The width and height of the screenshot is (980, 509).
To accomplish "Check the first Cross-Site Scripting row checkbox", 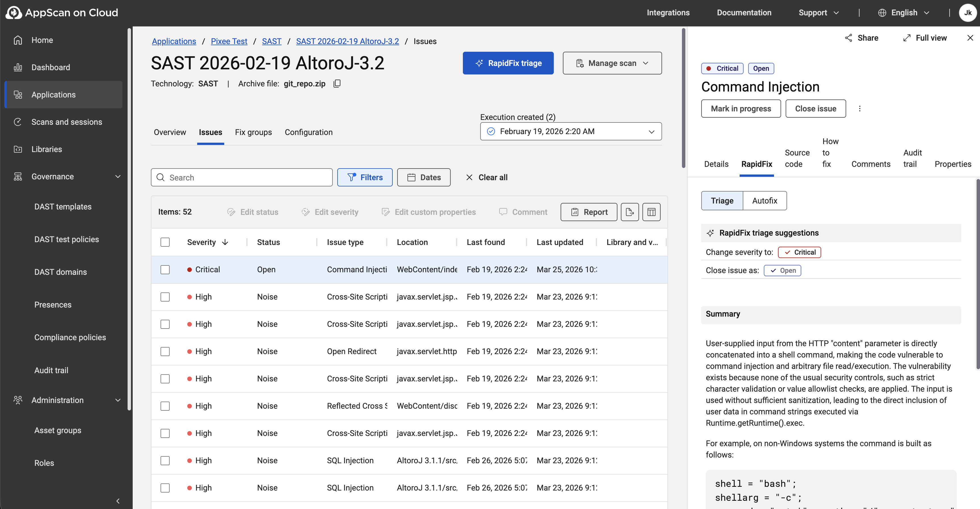I will 165,297.
